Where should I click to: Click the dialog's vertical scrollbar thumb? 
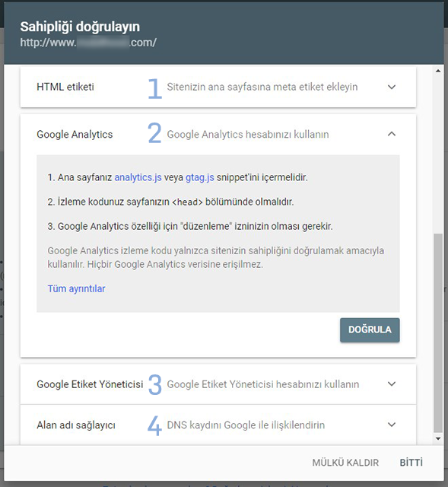(438, 333)
